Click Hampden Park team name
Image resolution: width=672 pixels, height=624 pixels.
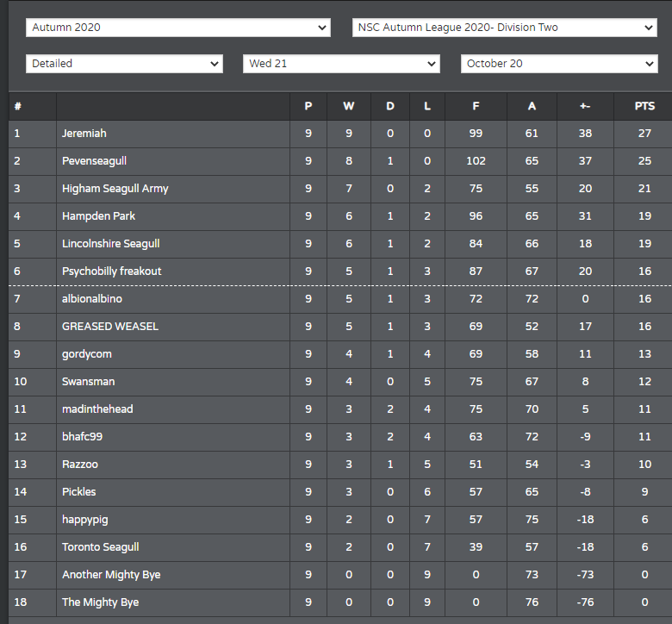pos(98,216)
